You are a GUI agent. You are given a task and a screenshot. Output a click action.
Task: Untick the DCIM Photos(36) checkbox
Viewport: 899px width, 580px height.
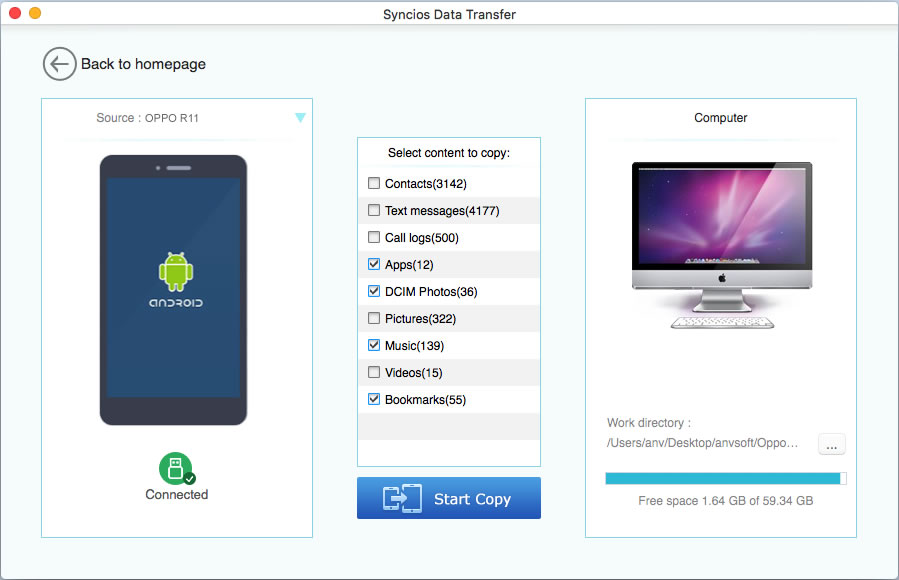coord(374,291)
